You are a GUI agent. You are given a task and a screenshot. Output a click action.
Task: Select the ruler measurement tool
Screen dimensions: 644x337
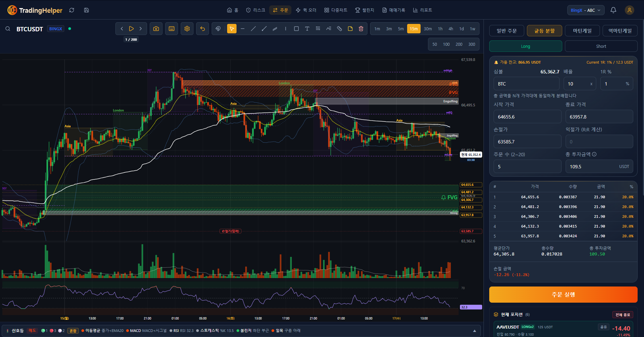[339, 29]
